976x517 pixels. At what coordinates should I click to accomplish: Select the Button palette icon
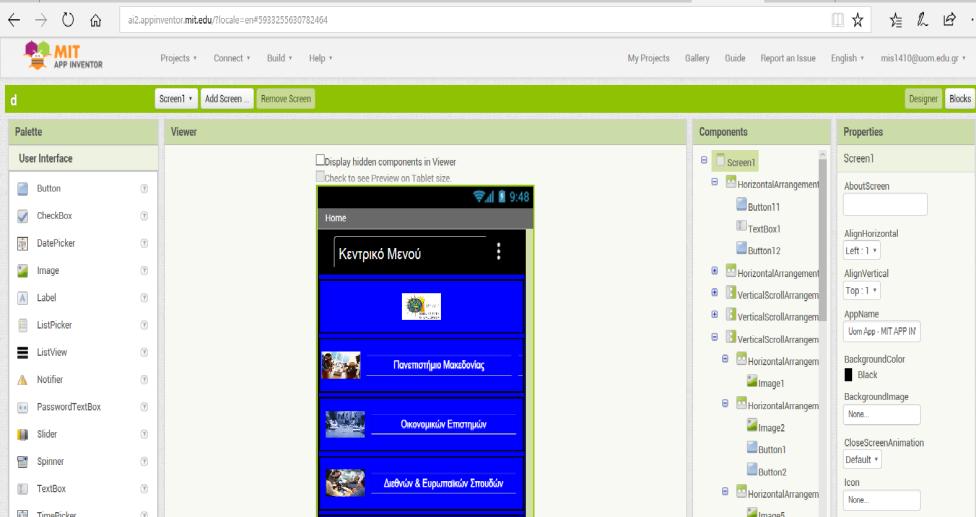coord(22,189)
